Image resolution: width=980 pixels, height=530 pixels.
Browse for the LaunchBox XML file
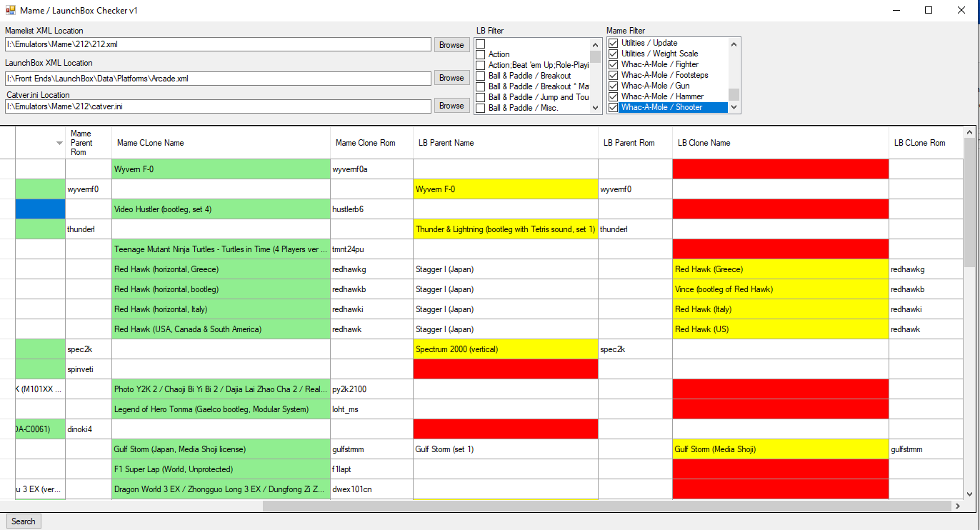451,77
